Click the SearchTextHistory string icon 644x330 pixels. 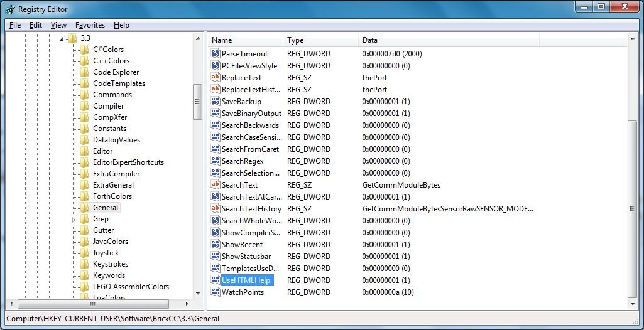(x=215, y=209)
